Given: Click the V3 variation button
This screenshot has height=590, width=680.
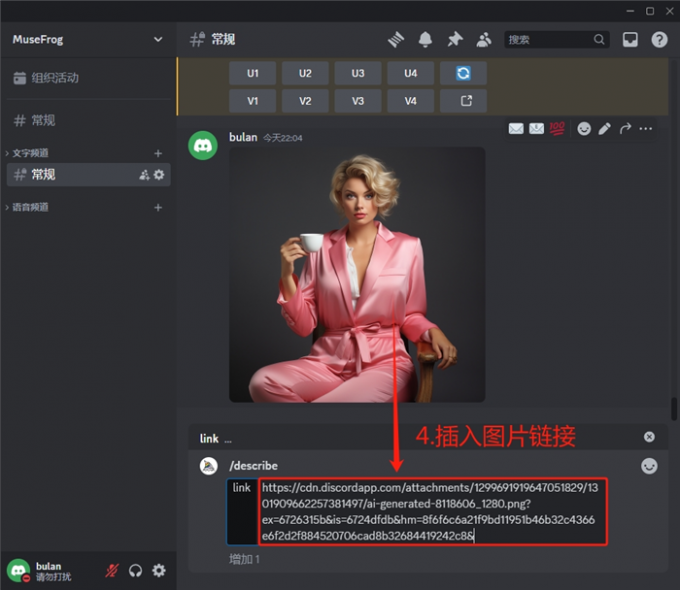Looking at the screenshot, I should click(x=358, y=101).
